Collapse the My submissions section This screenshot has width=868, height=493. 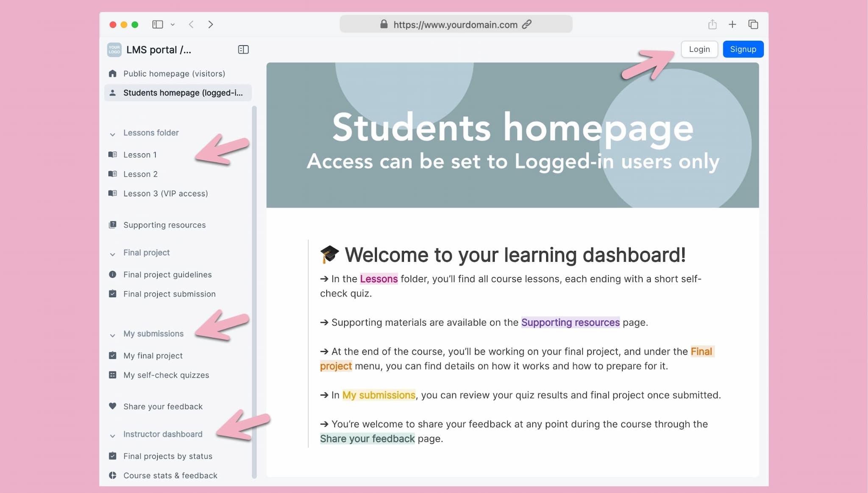tap(112, 335)
